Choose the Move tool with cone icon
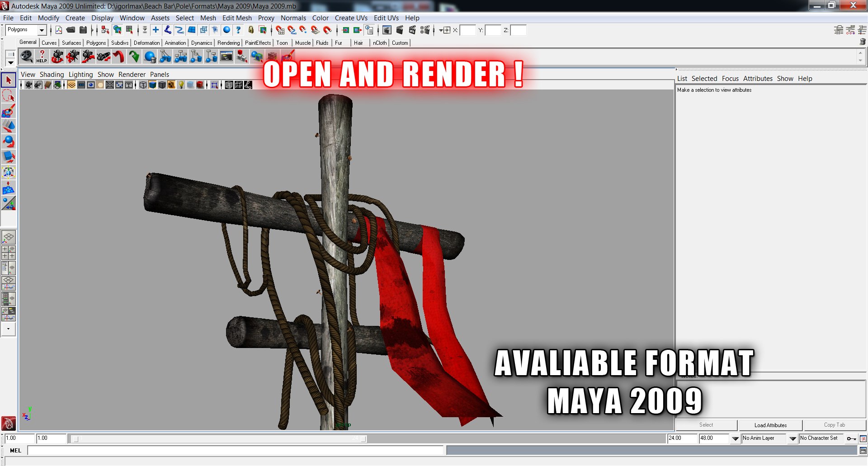 tap(9, 126)
